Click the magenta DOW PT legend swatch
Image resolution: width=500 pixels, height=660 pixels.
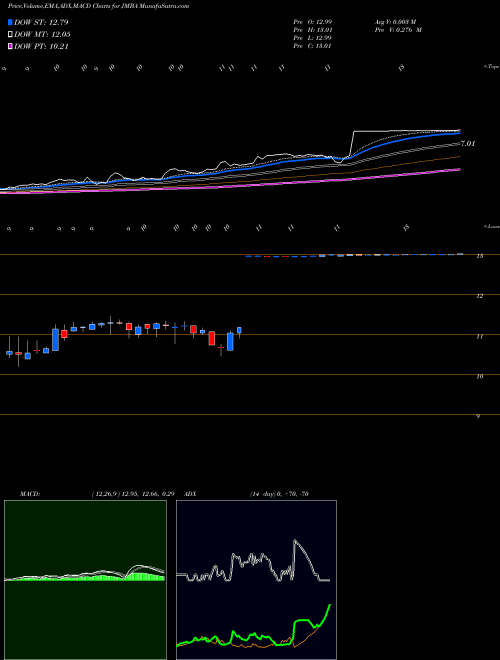coord(10,46)
